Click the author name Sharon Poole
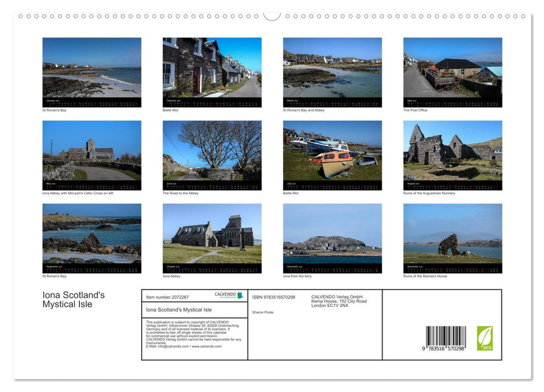Viewport: 544px width, 392px height. (262, 312)
